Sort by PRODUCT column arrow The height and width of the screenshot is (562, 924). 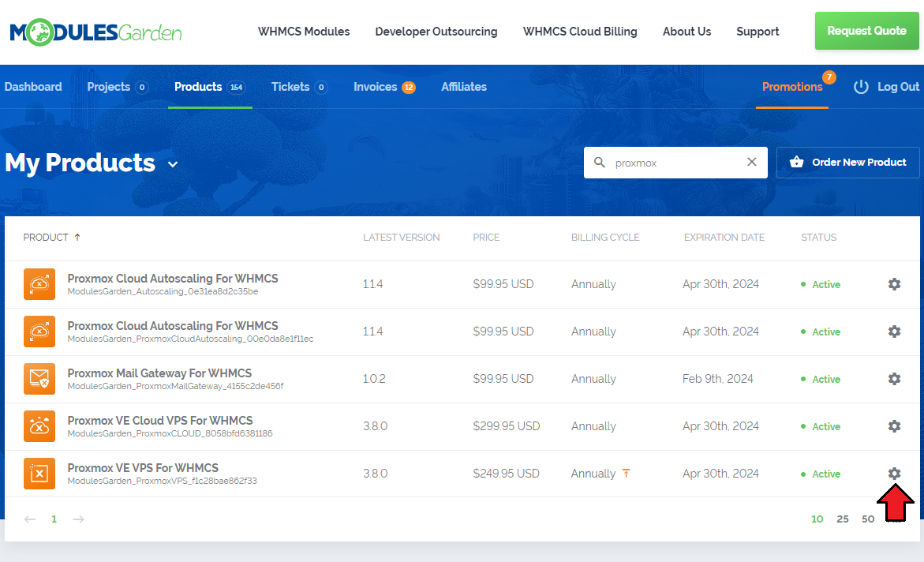point(77,237)
